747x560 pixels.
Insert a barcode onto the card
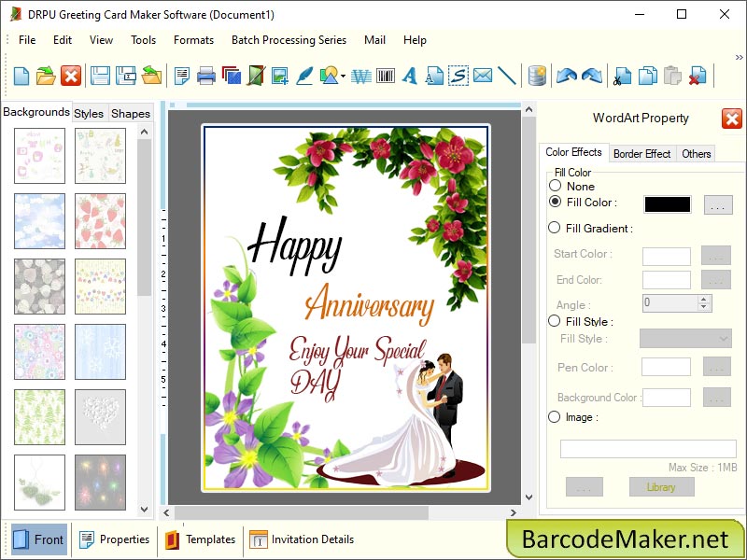click(x=387, y=76)
